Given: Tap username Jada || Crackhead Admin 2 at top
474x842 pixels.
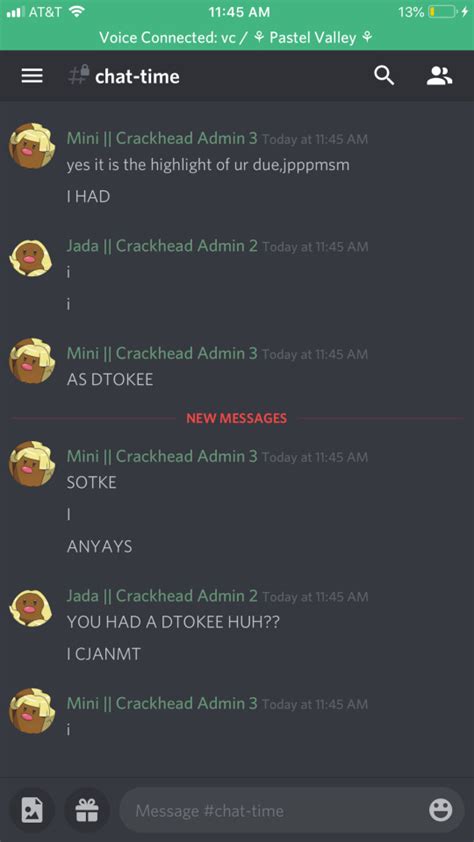Looking at the screenshot, I should (x=162, y=246).
